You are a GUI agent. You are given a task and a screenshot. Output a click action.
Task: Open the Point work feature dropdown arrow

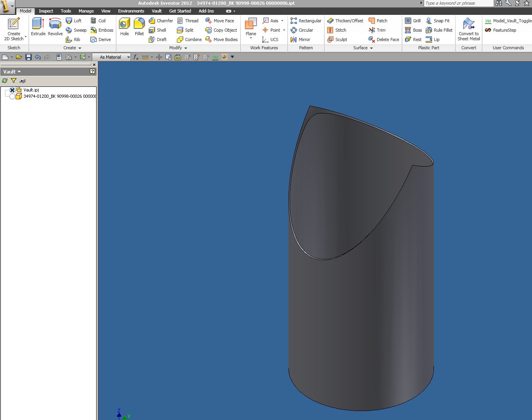pos(284,30)
